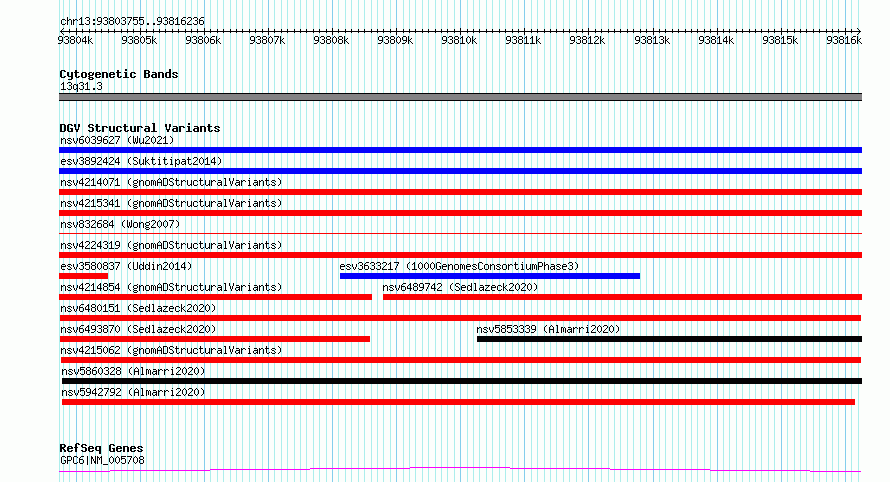Click esv3580837 (Uddin2014) variant label
This screenshot has height=482, width=890.
[x=126, y=266]
